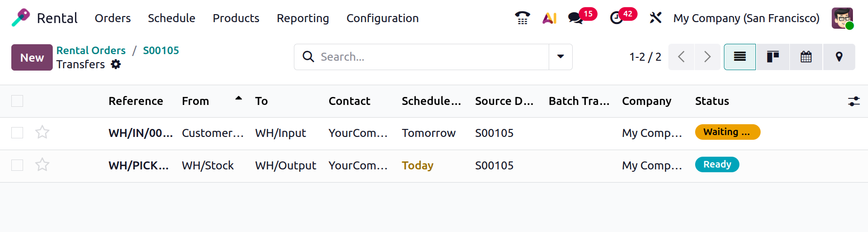Open the activities clock icon

point(616,18)
